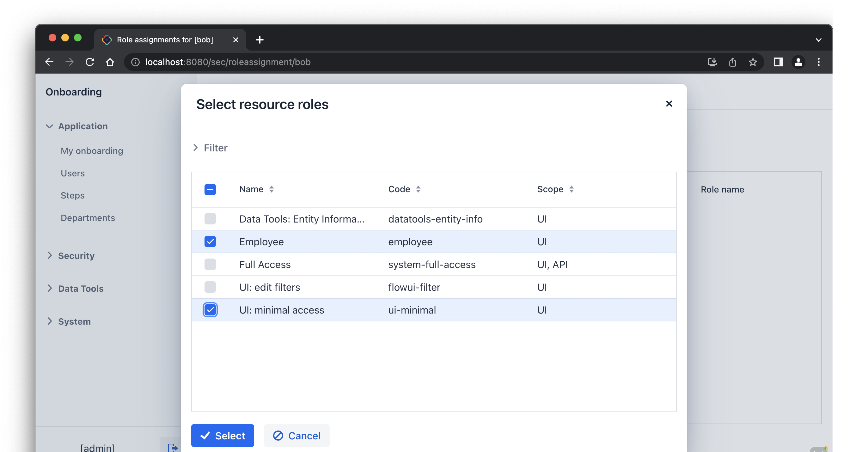This screenshot has width=868, height=452.
Task: Click the browser address bar URL
Action: pos(228,62)
